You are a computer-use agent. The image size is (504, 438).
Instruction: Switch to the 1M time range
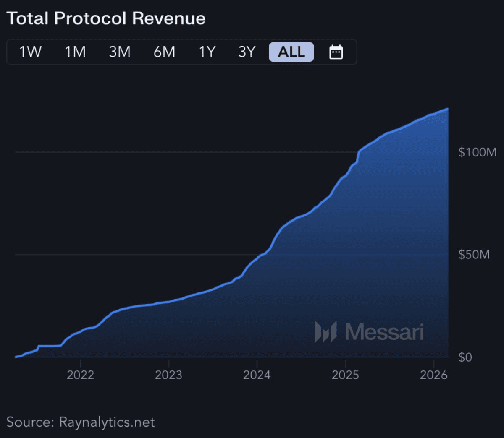(75, 52)
